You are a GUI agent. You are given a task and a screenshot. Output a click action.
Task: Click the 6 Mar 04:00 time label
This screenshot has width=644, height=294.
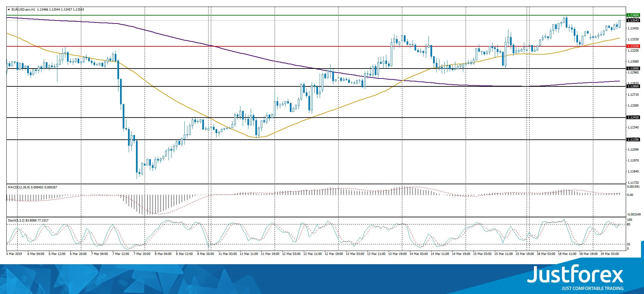point(36,254)
